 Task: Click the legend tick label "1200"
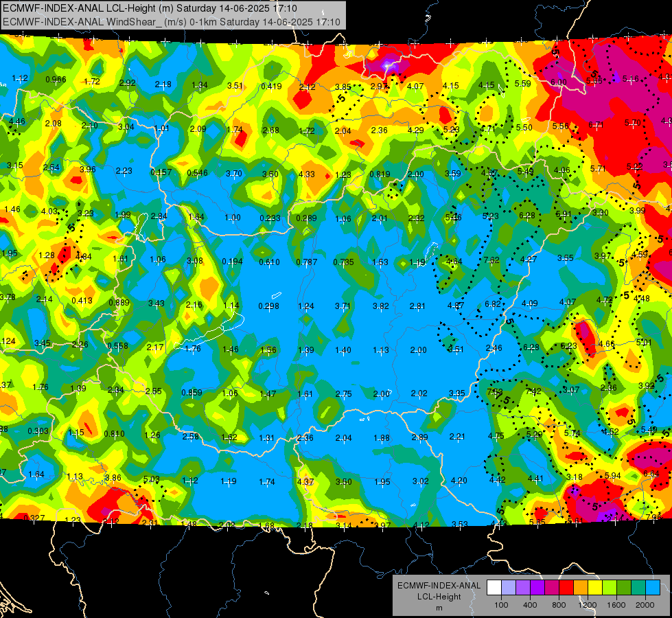click(587, 605)
